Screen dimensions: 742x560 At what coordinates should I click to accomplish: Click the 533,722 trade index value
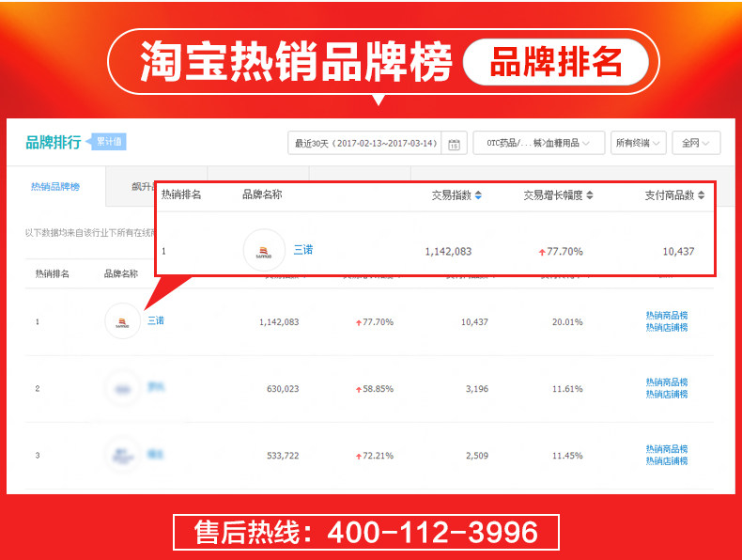coord(283,456)
